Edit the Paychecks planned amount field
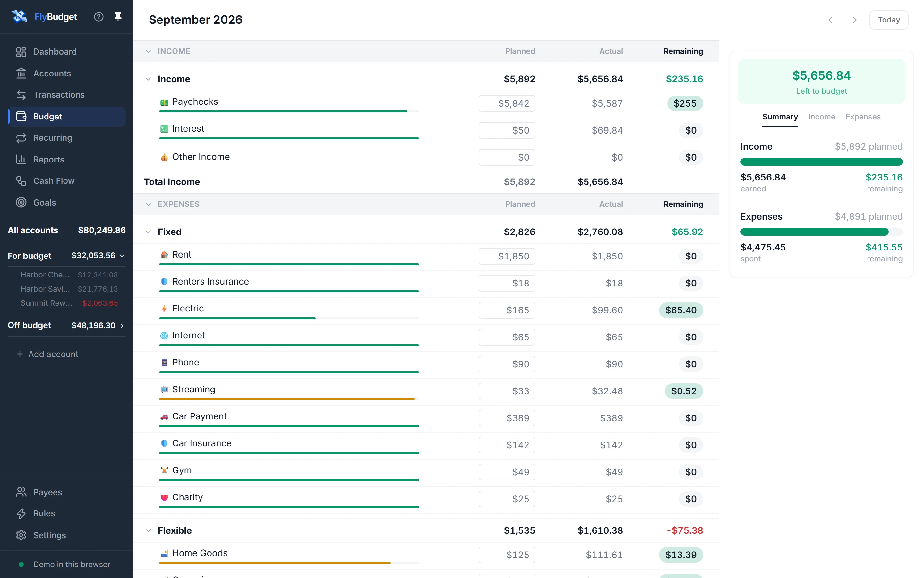Viewport: 924px width, 578px height. tap(507, 103)
